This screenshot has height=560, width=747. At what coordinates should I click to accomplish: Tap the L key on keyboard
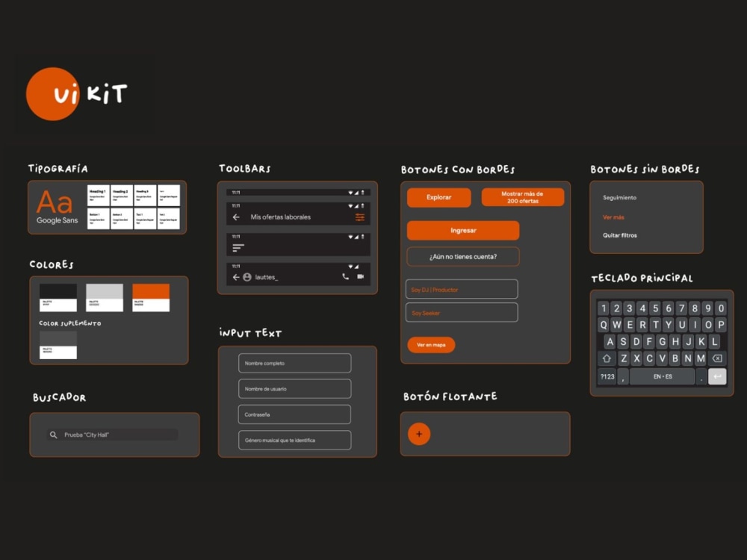tap(714, 341)
